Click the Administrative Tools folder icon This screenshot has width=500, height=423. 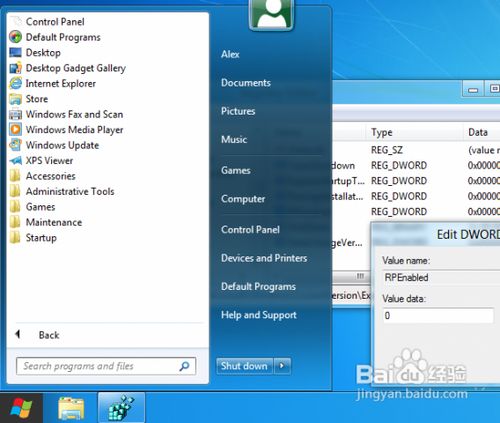[15, 191]
